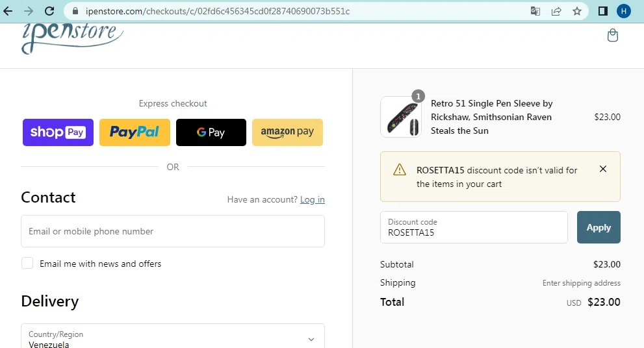644x348 pixels.
Task: Open the iPenStore logo homepage
Action: [x=72, y=38]
